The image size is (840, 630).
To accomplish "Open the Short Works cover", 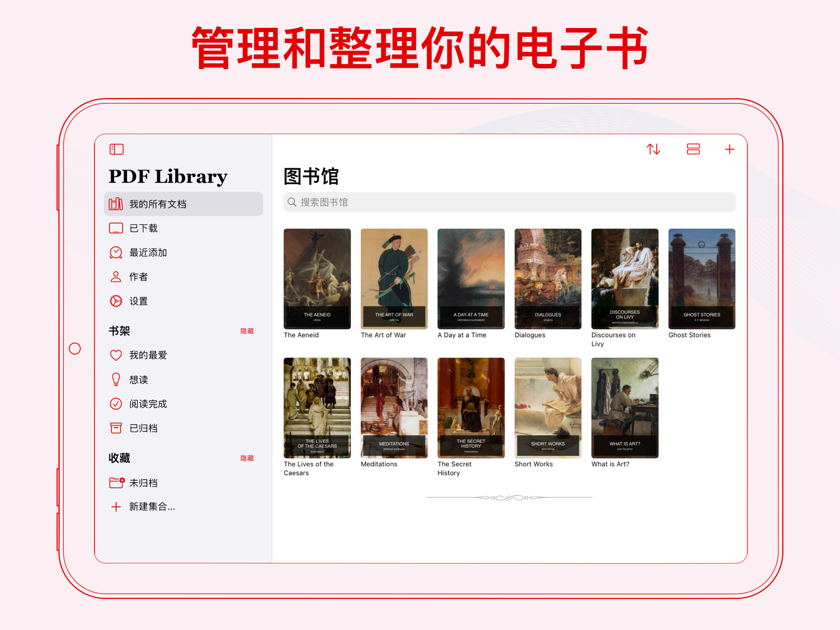I will (x=548, y=408).
